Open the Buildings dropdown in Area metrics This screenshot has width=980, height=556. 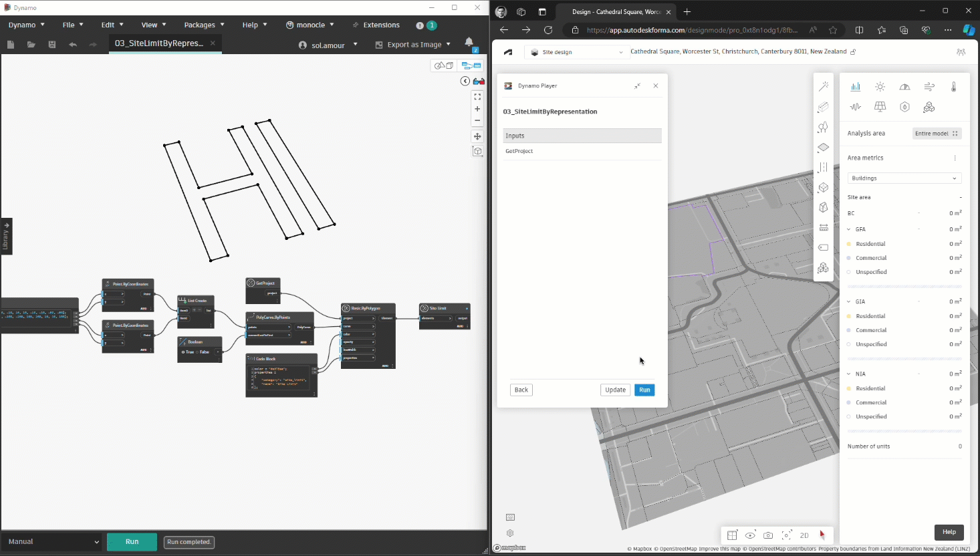click(904, 178)
